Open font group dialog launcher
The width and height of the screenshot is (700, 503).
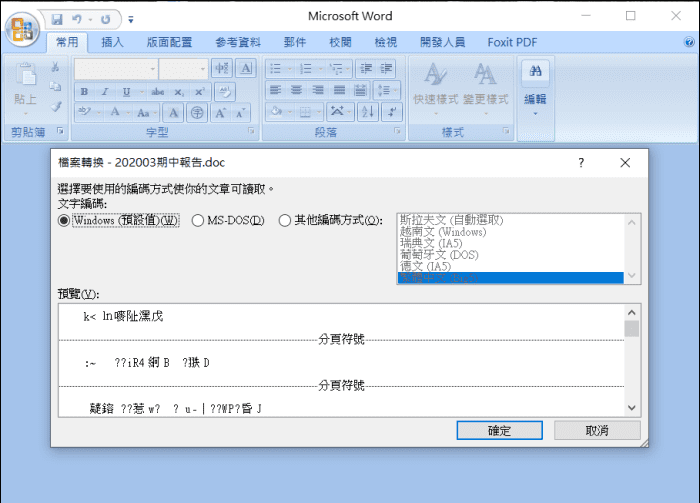tap(251, 131)
